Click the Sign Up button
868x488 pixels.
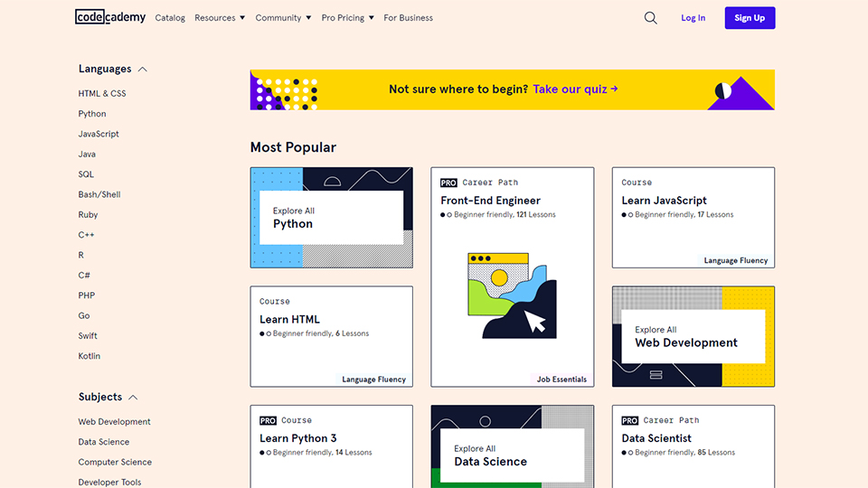coord(750,18)
